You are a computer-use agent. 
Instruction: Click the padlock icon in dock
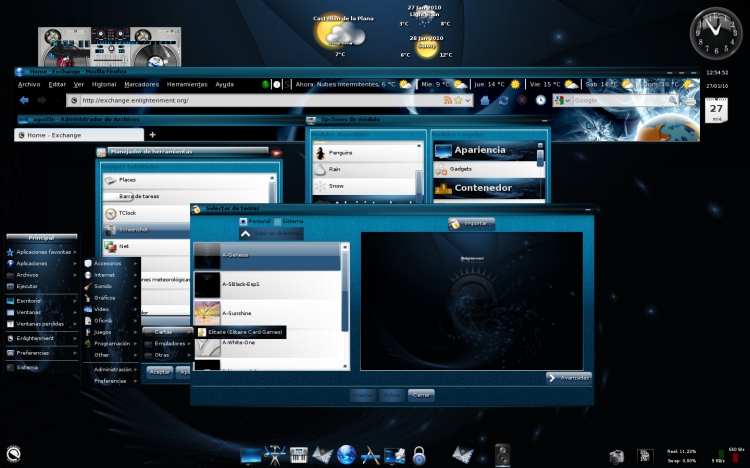[x=419, y=456]
